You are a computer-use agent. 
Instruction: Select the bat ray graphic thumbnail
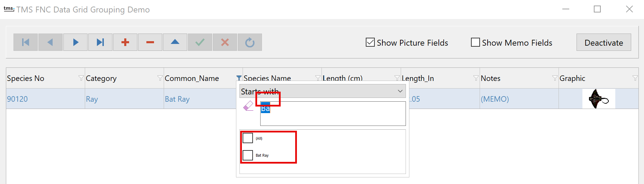[x=599, y=99]
